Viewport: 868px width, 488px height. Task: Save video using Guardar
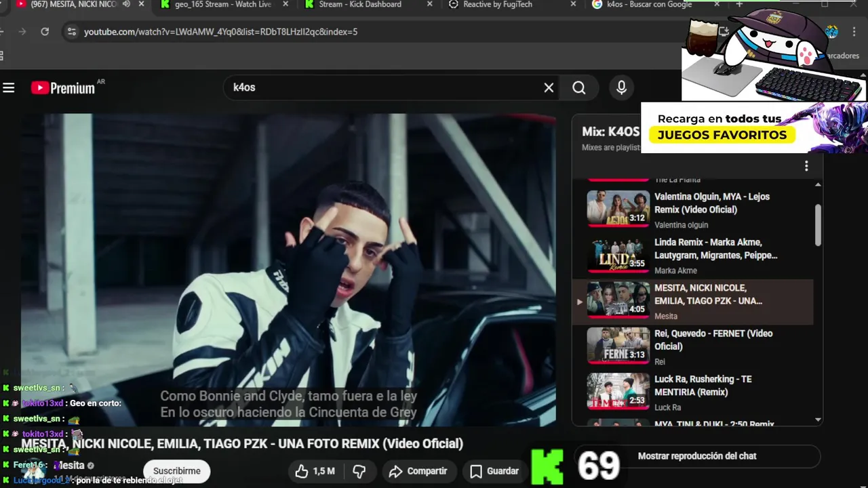pyautogui.click(x=495, y=471)
